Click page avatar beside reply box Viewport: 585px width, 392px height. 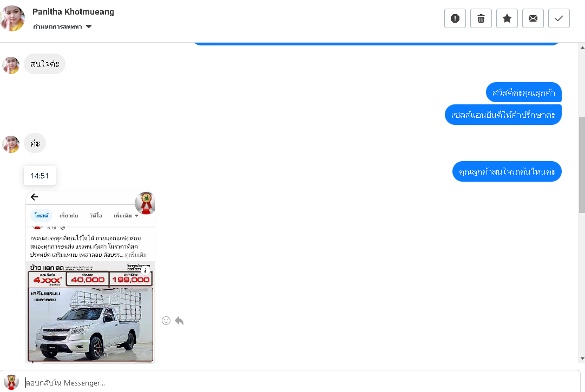11,382
